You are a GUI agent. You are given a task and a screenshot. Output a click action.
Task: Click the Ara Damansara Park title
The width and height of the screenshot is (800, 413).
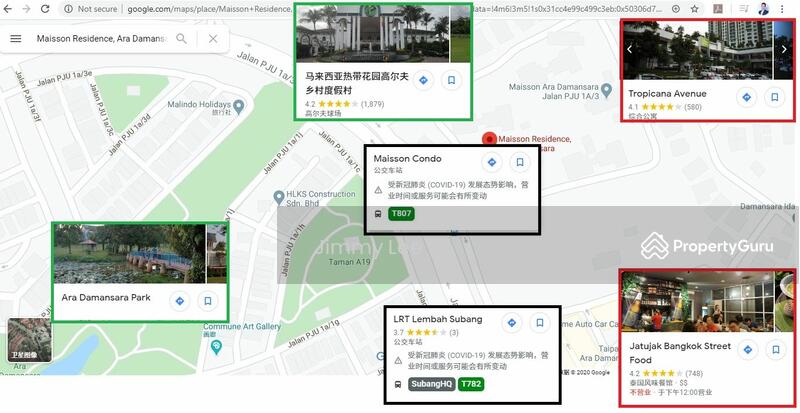point(106,298)
